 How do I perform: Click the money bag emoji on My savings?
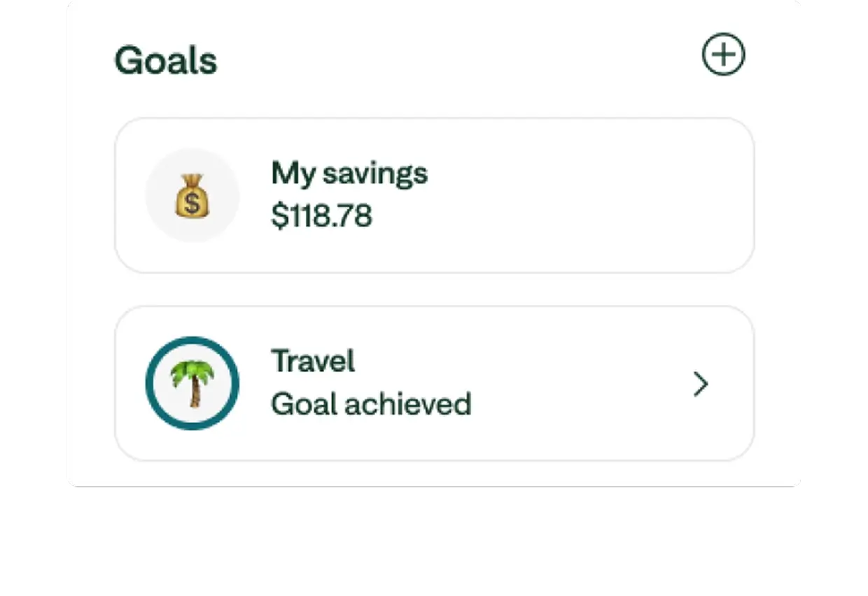click(192, 197)
